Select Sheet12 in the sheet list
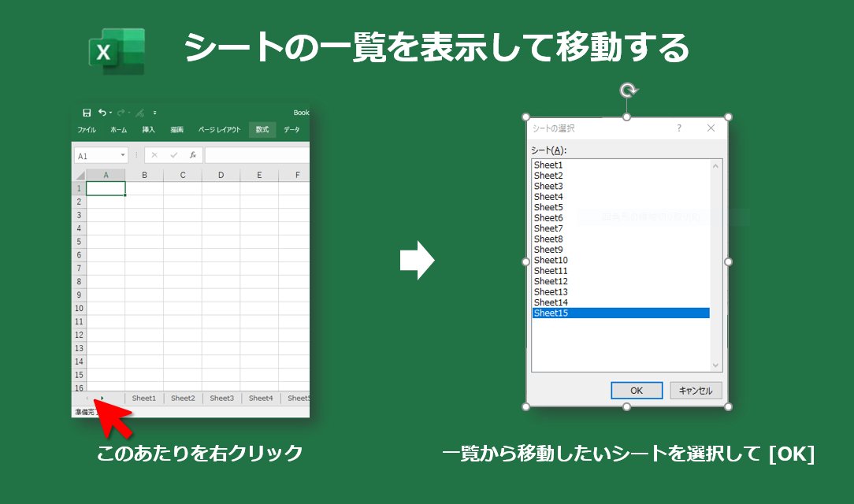Viewport: 854px width, 504px height. 621,281
